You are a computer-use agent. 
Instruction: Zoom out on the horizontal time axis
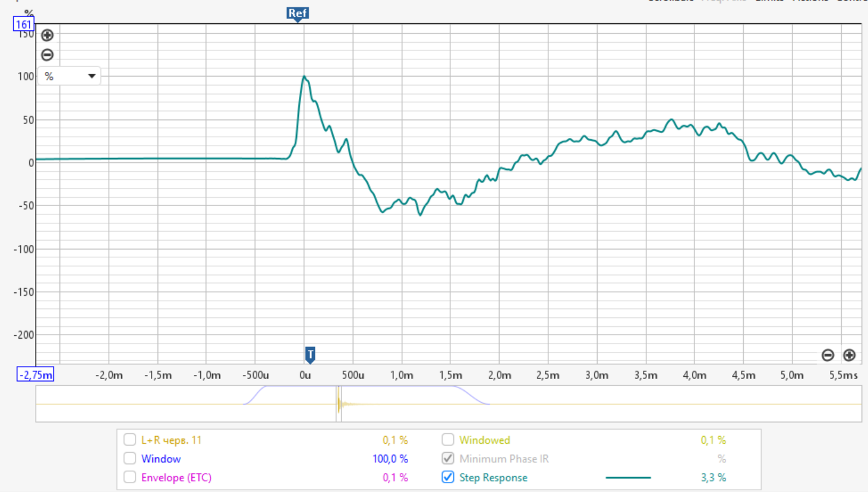pos(828,355)
